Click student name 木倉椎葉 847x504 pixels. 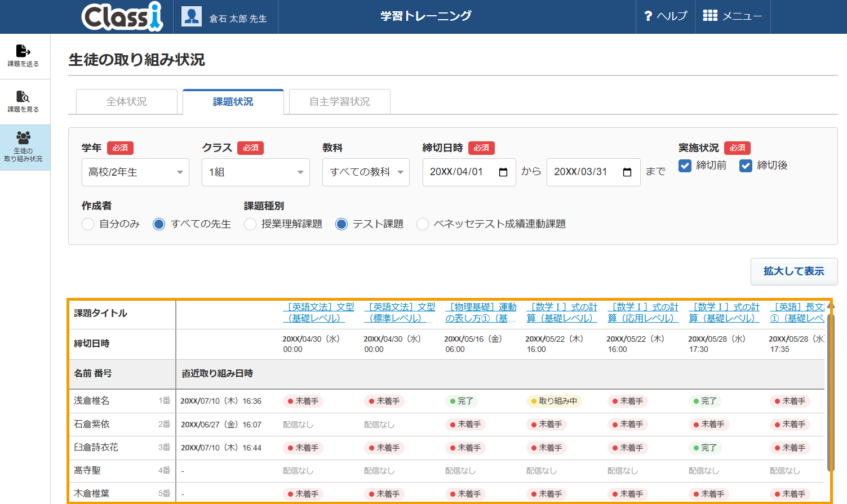[x=92, y=494]
